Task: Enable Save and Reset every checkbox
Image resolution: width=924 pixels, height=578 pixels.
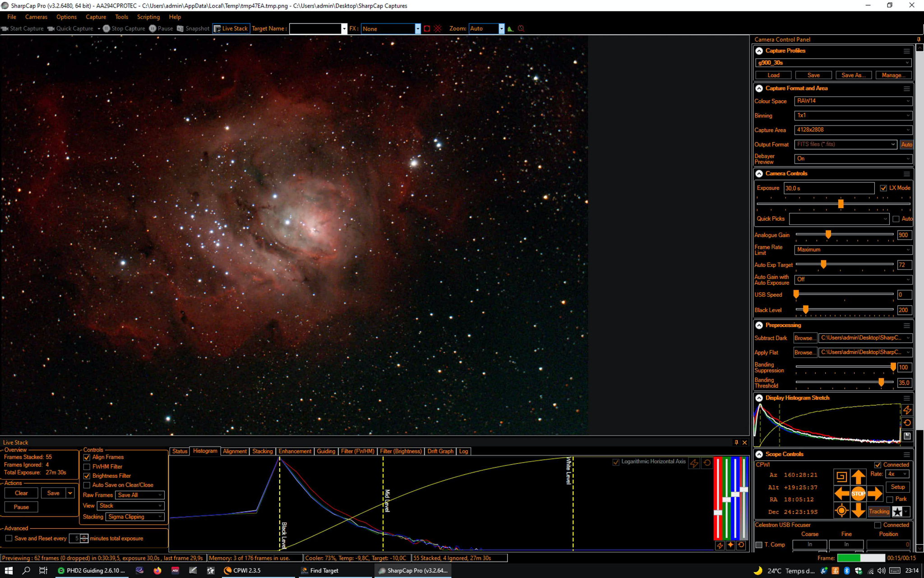Action: pyautogui.click(x=9, y=538)
